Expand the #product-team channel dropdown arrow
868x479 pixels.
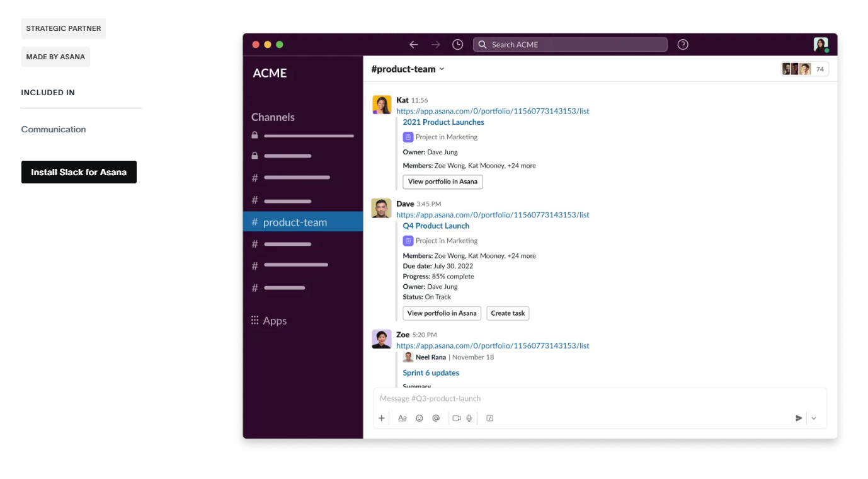tap(442, 69)
